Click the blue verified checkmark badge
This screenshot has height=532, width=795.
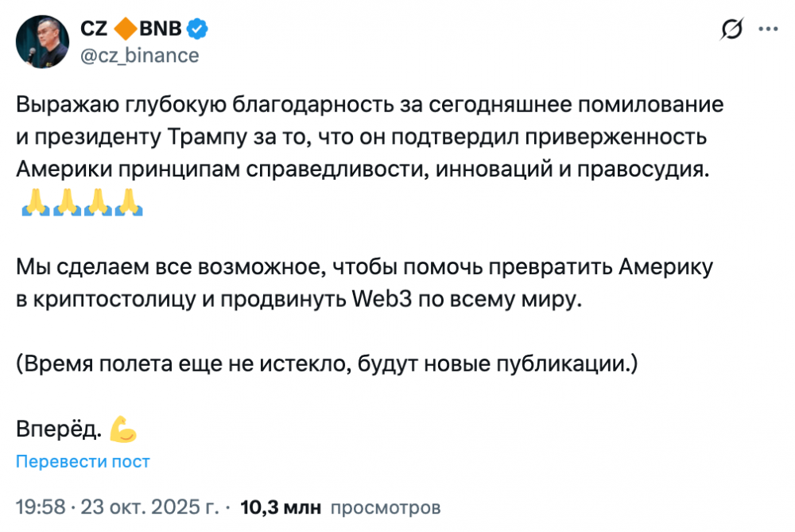(x=198, y=29)
